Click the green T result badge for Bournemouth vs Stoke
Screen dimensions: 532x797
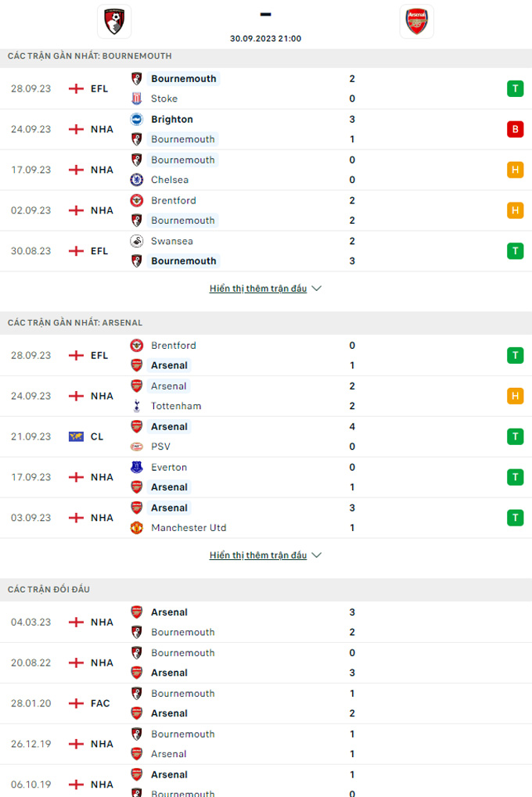[515, 88]
